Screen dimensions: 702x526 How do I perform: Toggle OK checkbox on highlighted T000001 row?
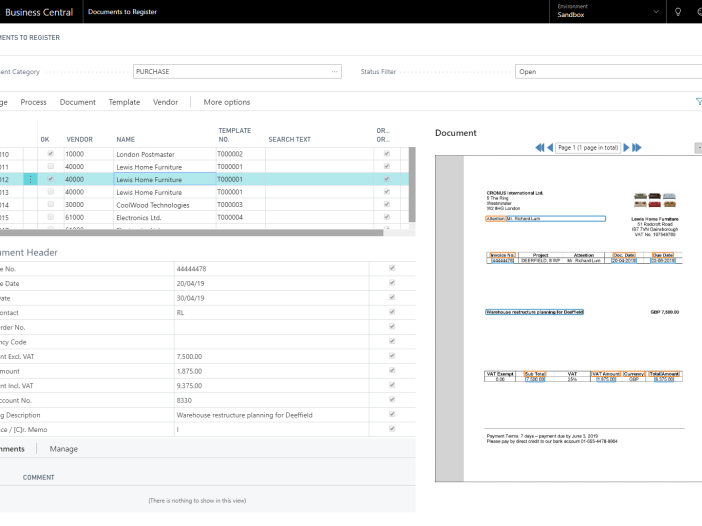[51, 179]
